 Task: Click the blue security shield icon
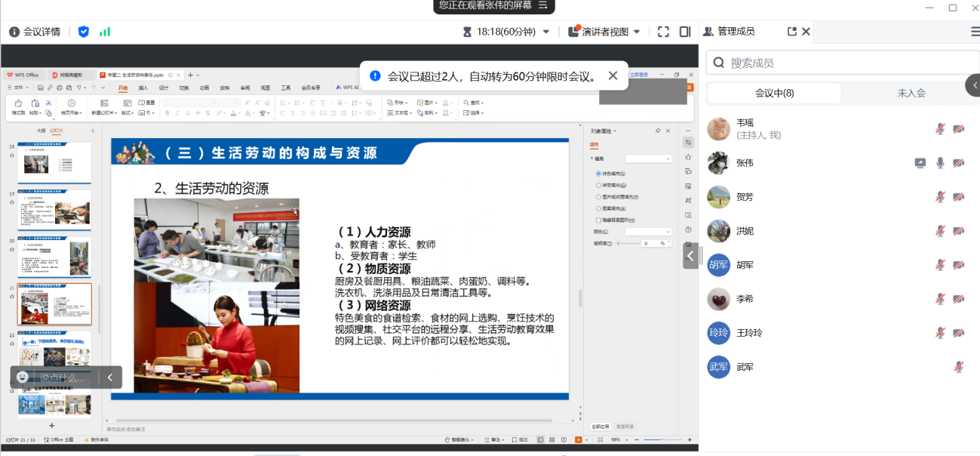click(x=84, y=32)
